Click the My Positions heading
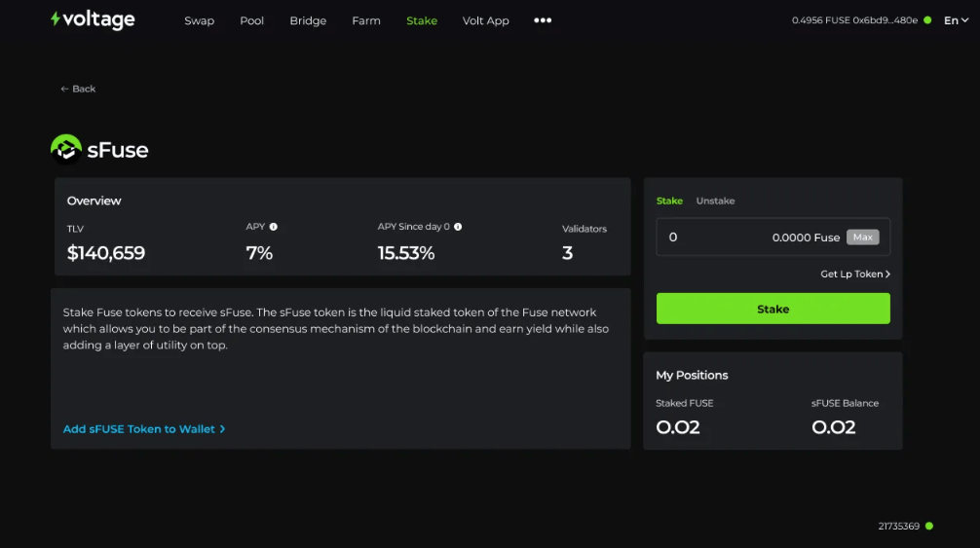This screenshot has height=548, width=980. coord(692,375)
